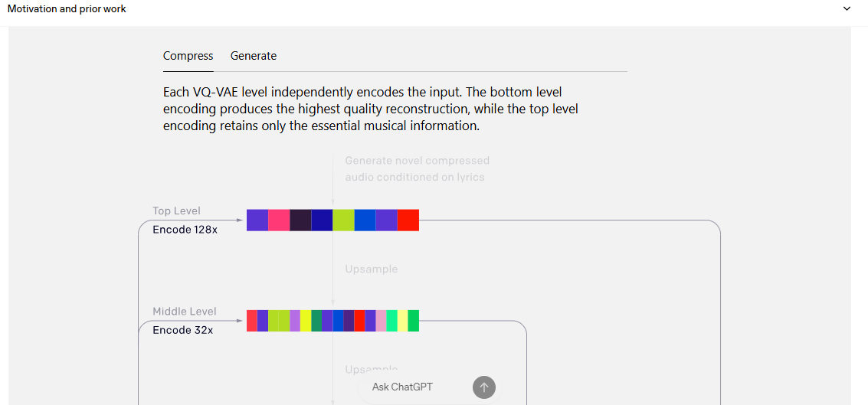Click the red block in top level row

408,220
